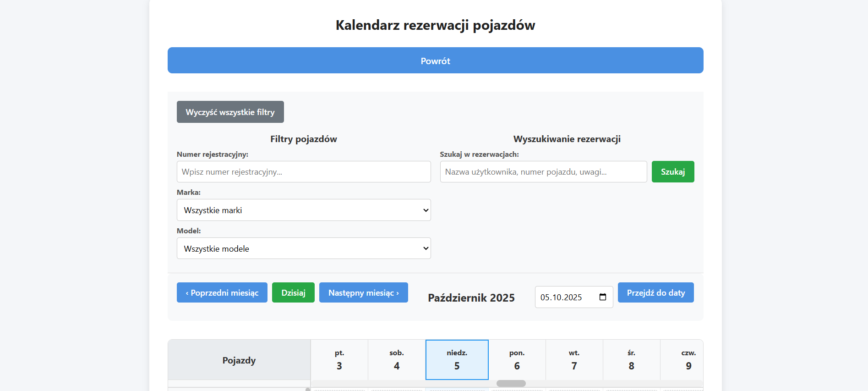Go to Poprzedni miesiąc

222,292
